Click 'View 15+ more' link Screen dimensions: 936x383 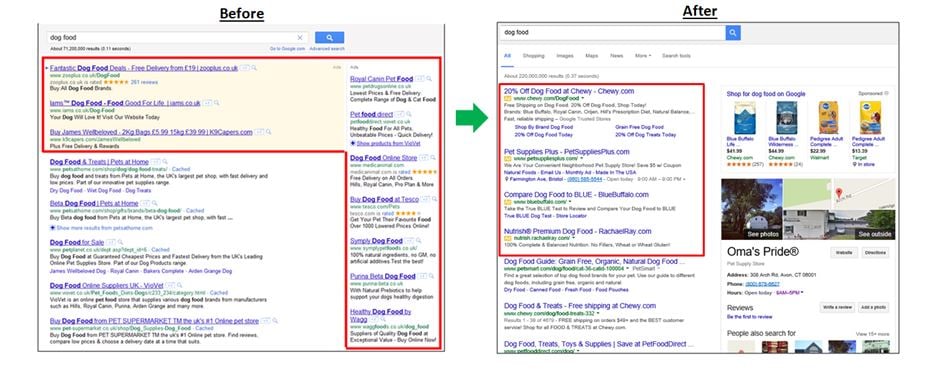pos(872,334)
